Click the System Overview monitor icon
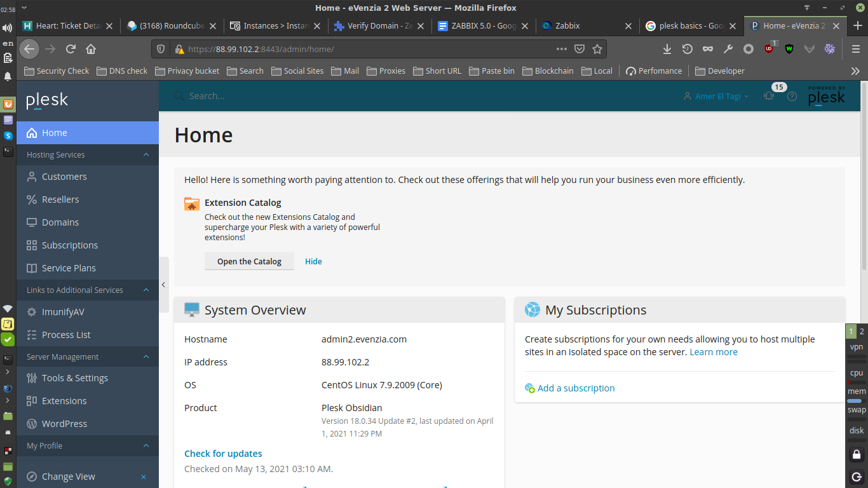Viewport: 868px width, 488px height. click(x=191, y=309)
